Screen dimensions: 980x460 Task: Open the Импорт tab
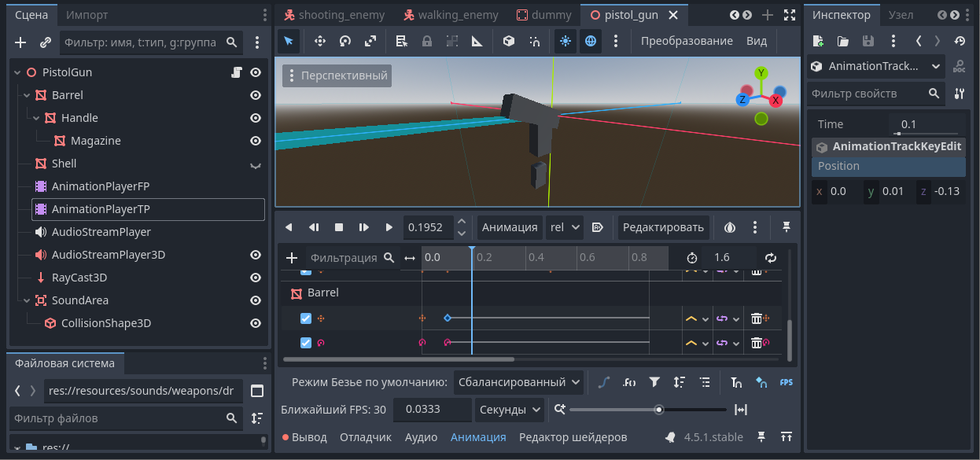click(87, 15)
